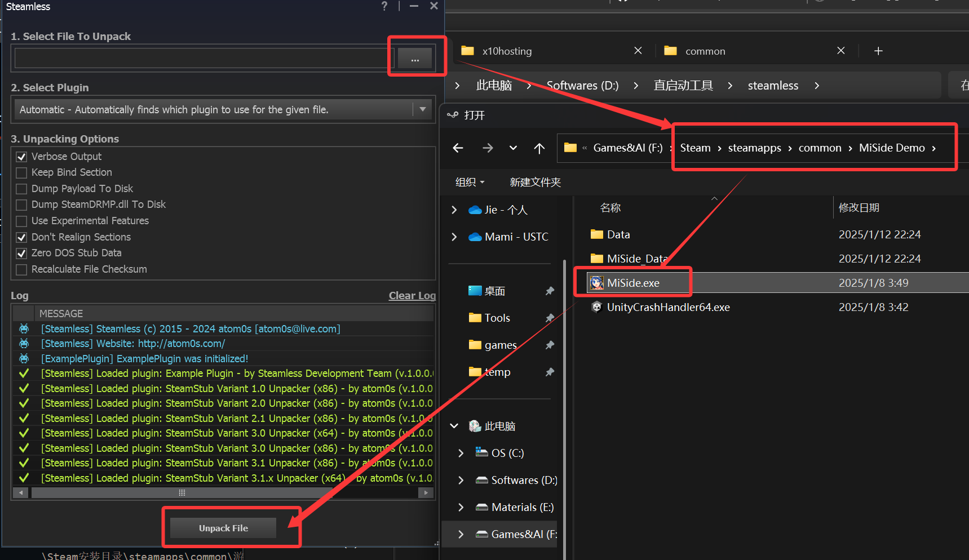Enable the Keep Bind Section checkbox

pos(21,172)
